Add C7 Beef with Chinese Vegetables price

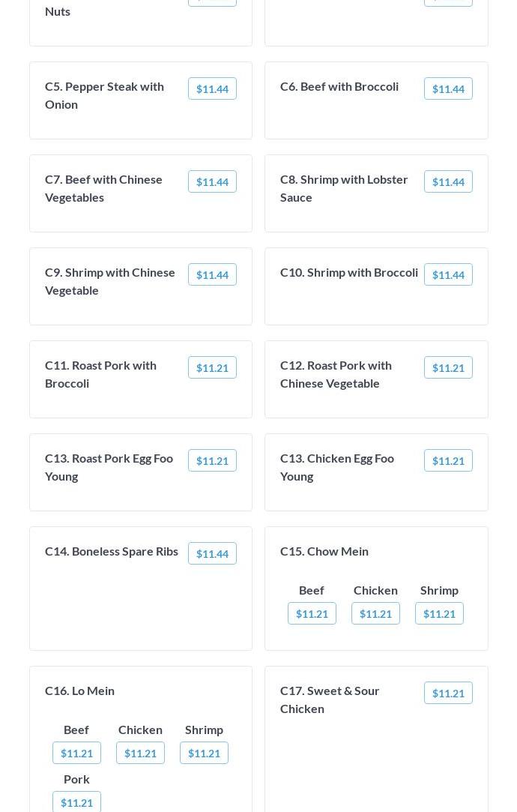click(212, 181)
